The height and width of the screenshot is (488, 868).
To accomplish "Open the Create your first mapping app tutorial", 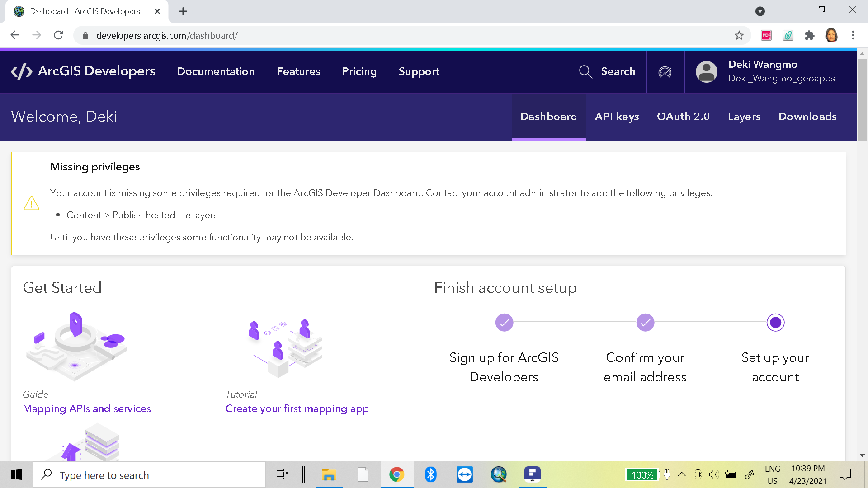I will point(297,408).
